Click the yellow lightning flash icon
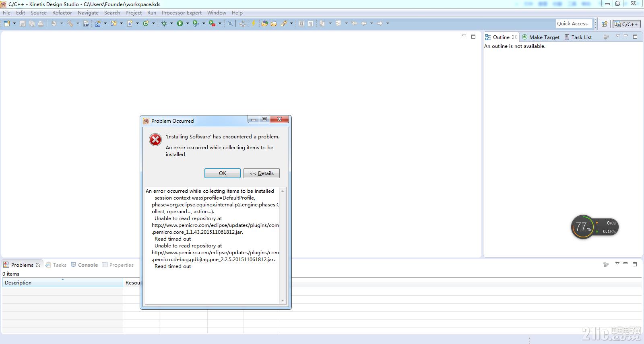The image size is (644, 344). tap(253, 23)
